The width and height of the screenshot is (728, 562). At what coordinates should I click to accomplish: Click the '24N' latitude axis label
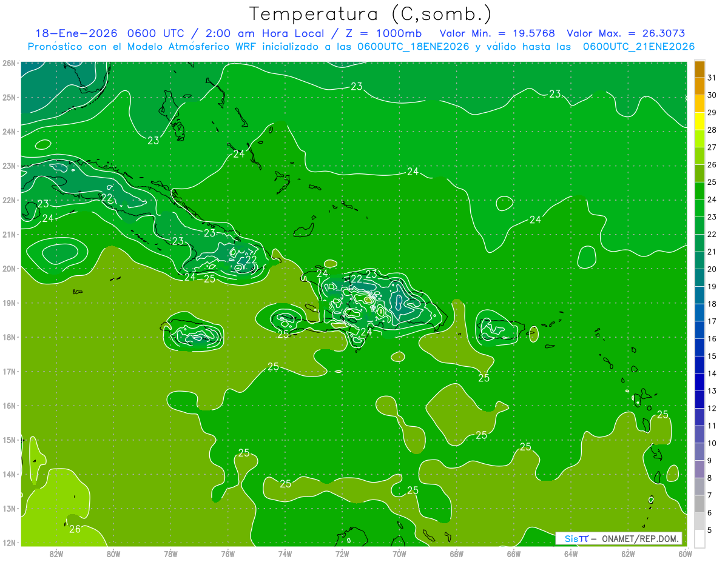(9, 132)
